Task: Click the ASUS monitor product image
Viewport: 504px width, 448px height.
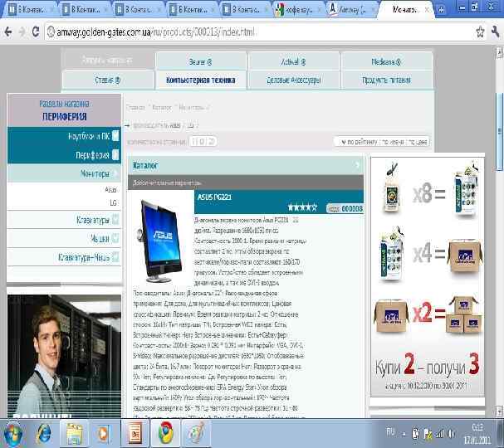Action: [161, 241]
